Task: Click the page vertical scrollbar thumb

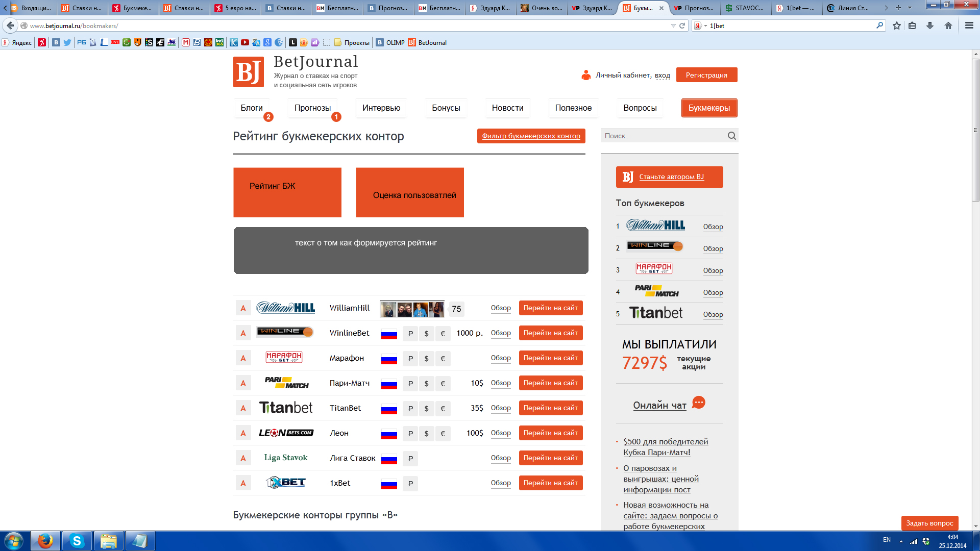Action: click(975, 130)
